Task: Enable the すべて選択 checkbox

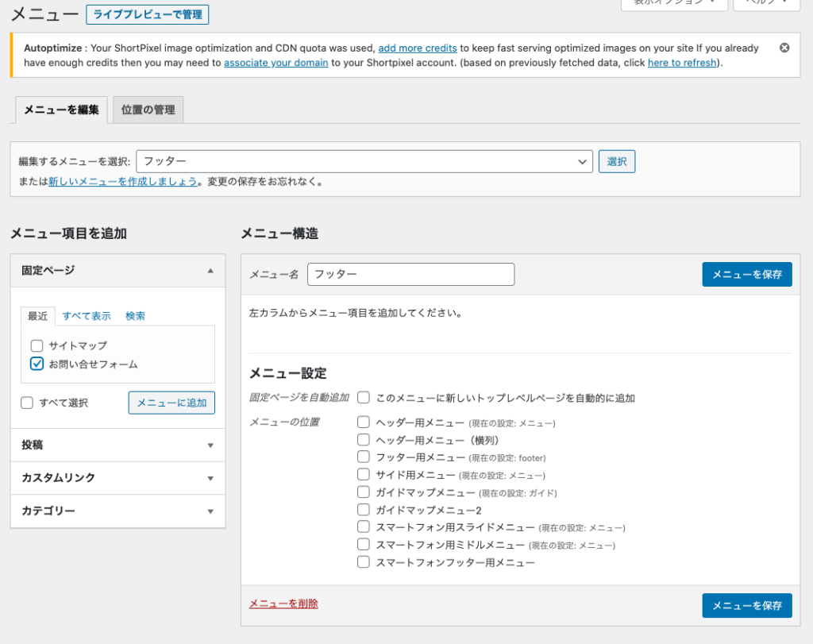Action: pyautogui.click(x=26, y=403)
